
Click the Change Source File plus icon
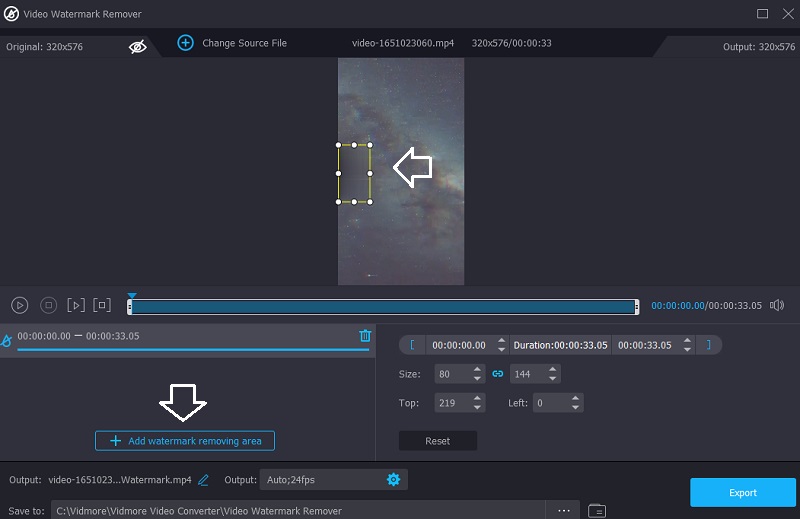[x=185, y=43]
